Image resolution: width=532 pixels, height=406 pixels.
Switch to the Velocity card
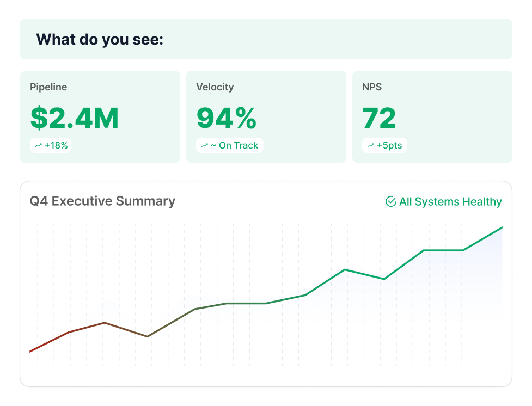tap(266, 116)
